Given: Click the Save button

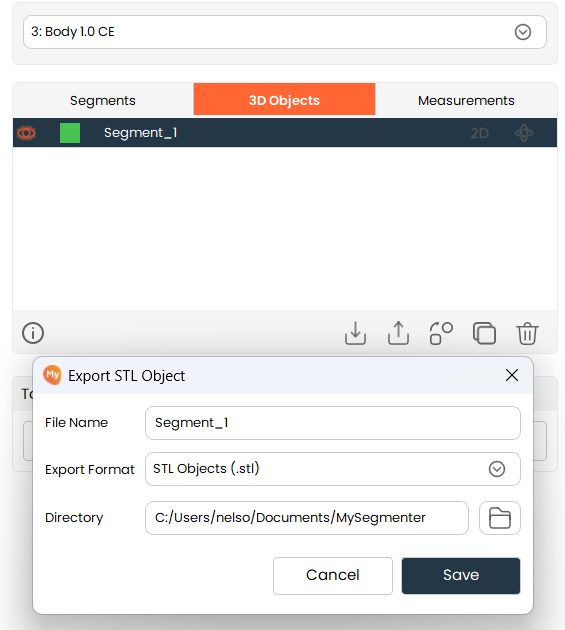Looking at the screenshot, I should pyautogui.click(x=461, y=575).
